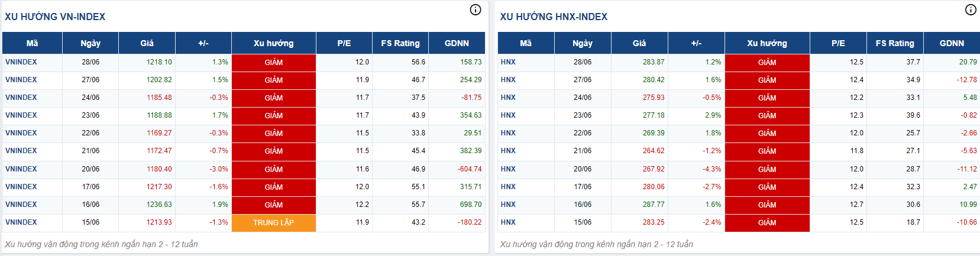
Task: Click the -604.74 GDNN value
Action: (469, 169)
